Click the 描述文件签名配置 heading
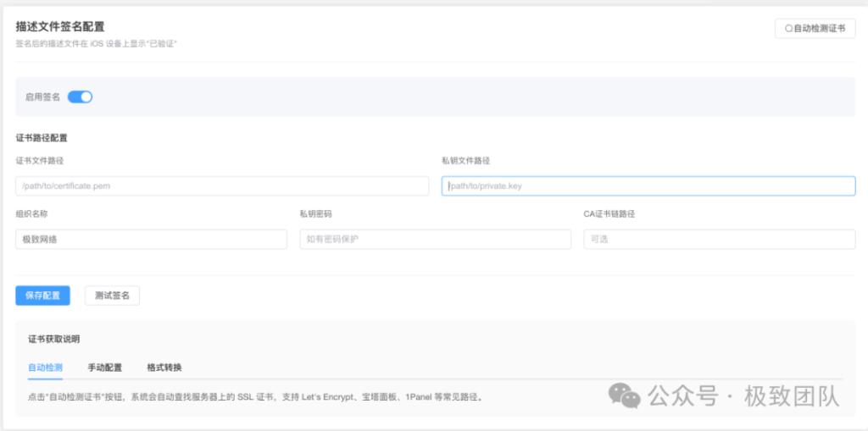This screenshot has width=868, height=431. (x=60, y=26)
